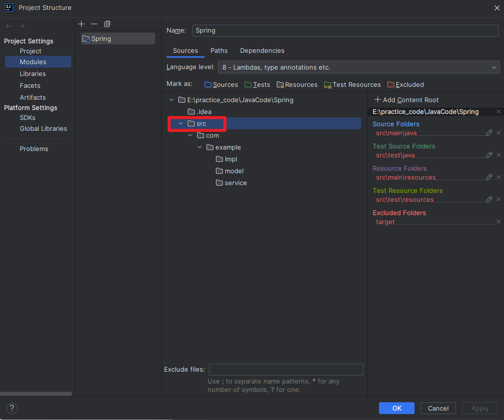Mark folder as Tests

tap(257, 84)
